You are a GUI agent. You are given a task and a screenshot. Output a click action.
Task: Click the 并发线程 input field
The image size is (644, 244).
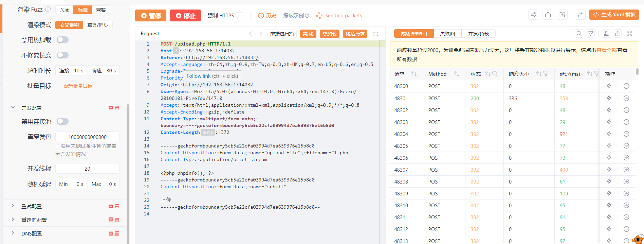(x=87, y=169)
